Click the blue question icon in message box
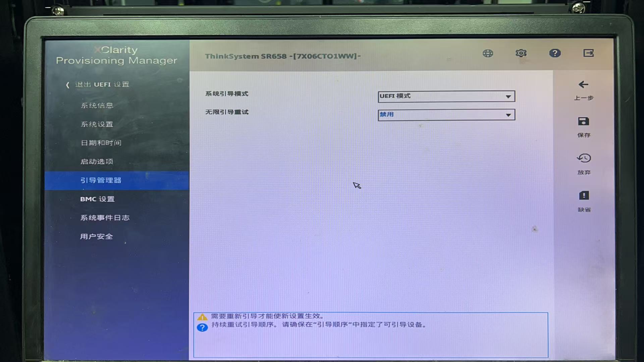 (202, 327)
